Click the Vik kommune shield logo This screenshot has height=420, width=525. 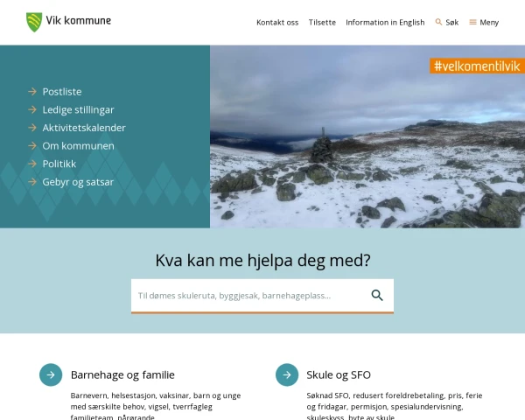(x=34, y=22)
